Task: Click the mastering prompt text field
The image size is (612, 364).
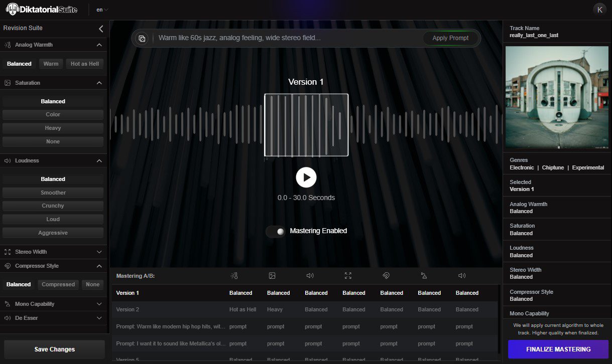Action: click(286, 38)
